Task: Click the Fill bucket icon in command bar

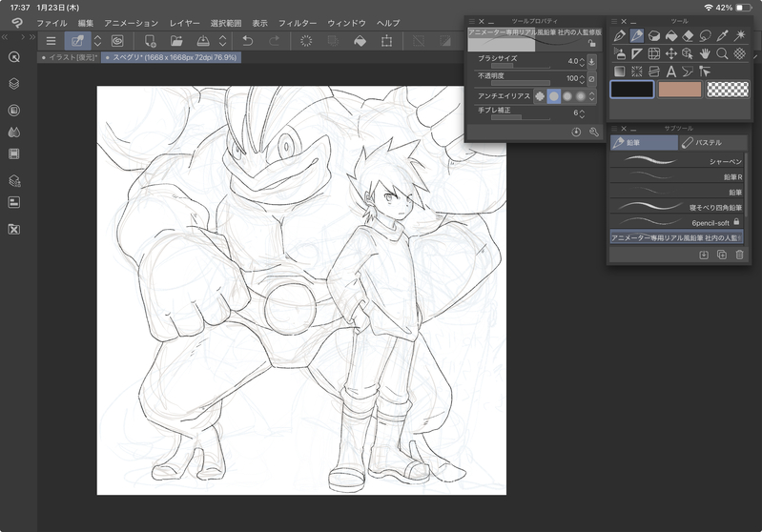Action: [360, 41]
